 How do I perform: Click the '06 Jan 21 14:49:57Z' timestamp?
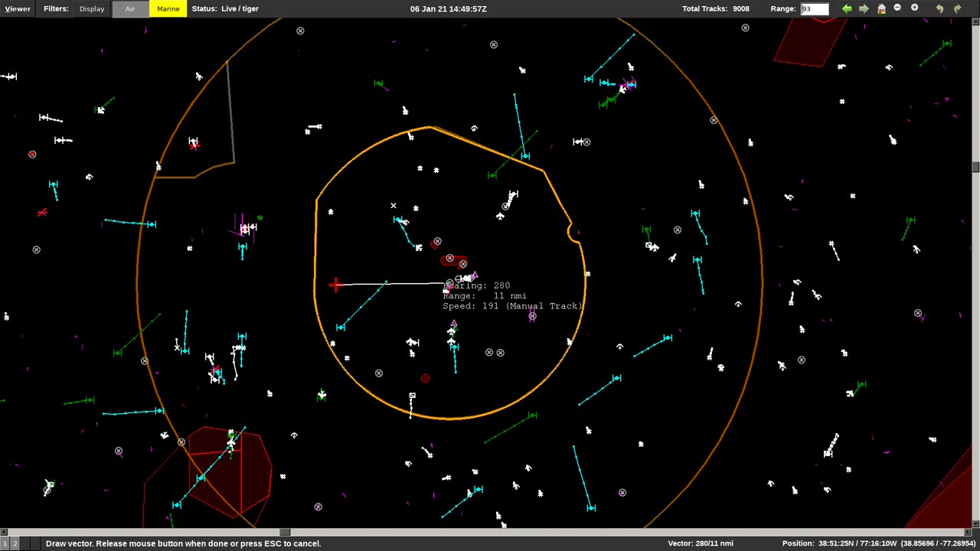(449, 8)
